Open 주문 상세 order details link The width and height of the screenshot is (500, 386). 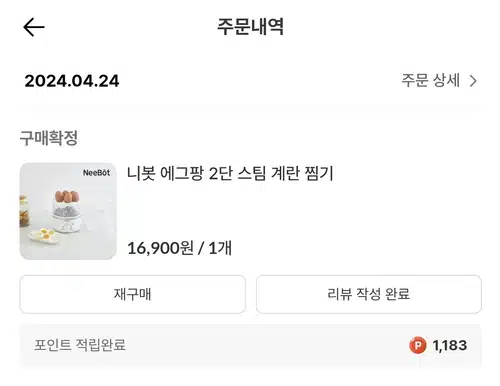439,81
